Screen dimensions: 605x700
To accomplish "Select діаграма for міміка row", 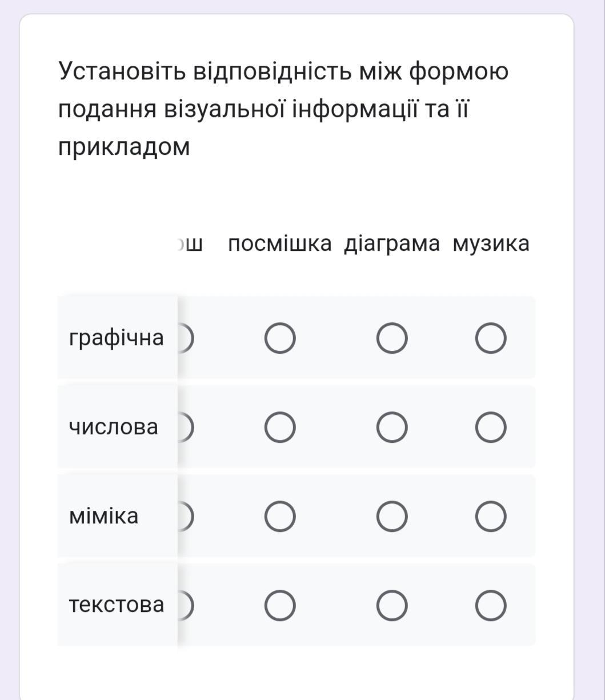I will click(392, 517).
